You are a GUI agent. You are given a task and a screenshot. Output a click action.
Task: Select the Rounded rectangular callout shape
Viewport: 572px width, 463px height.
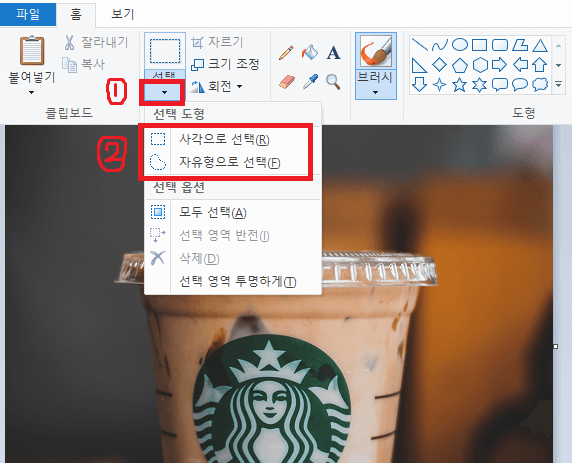(500, 85)
